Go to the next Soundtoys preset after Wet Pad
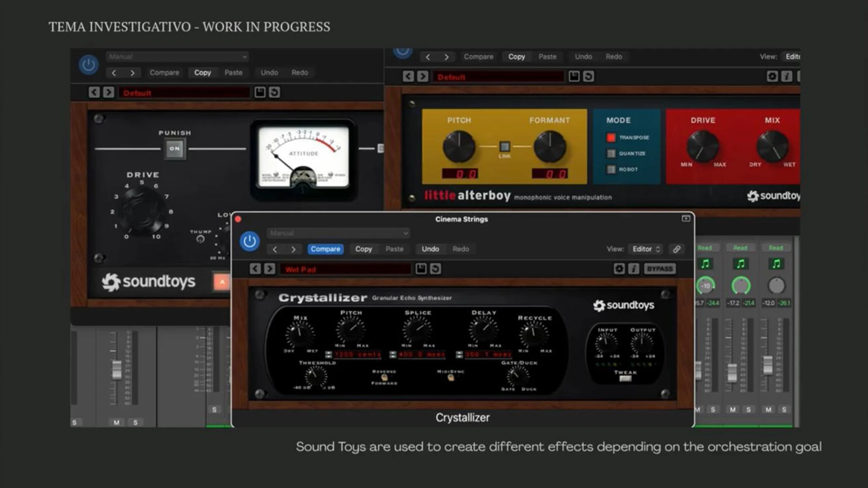 [x=269, y=269]
